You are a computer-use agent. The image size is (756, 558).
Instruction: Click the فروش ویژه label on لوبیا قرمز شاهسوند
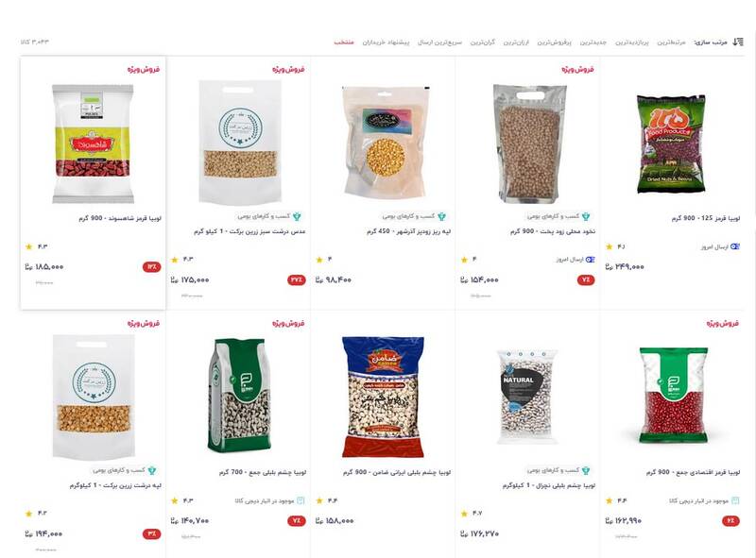click(144, 69)
